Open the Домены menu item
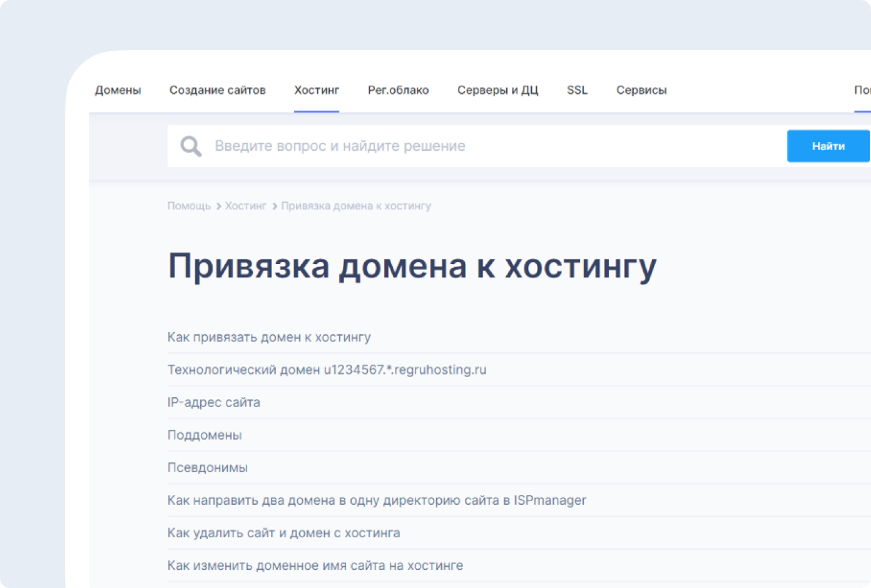Screen dimensions: 871x588 click(x=118, y=90)
